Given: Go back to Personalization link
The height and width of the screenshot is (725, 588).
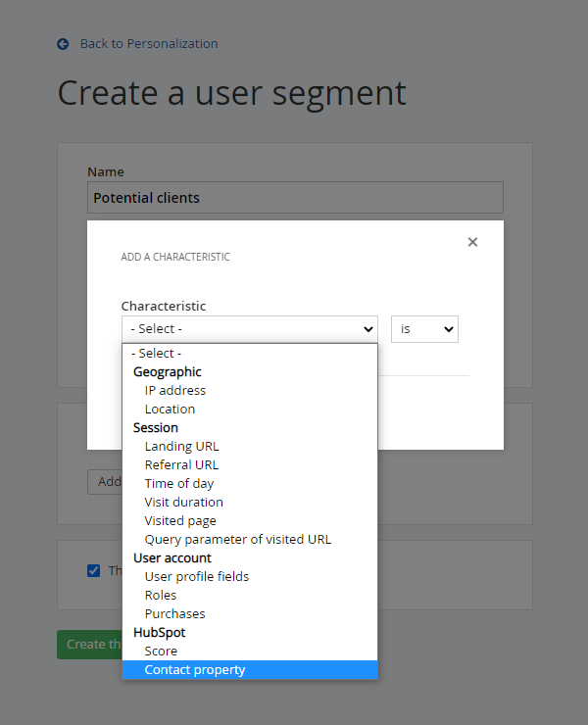Looking at the screenshot, I should tap(148, 44).
